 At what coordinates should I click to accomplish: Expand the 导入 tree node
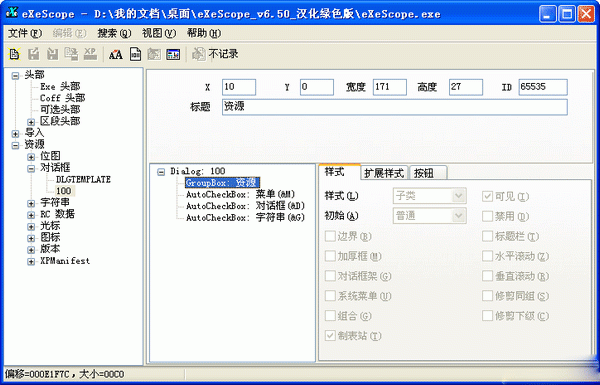15,134
